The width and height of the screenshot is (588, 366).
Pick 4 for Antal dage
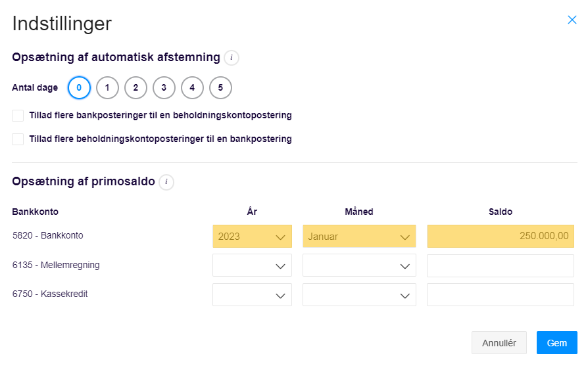192,87
